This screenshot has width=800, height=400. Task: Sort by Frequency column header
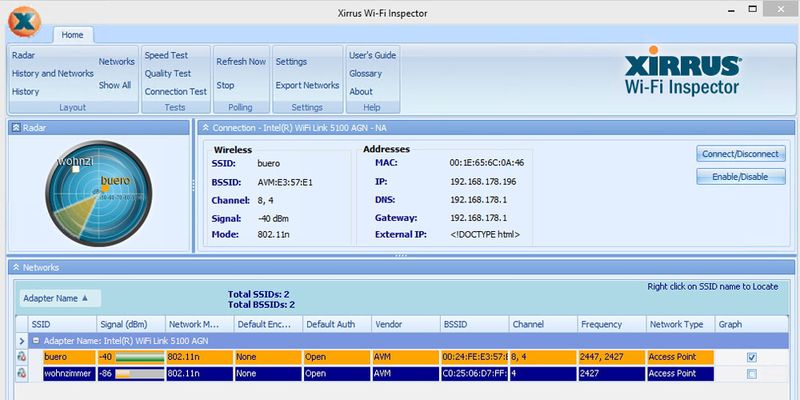[612, 324]
